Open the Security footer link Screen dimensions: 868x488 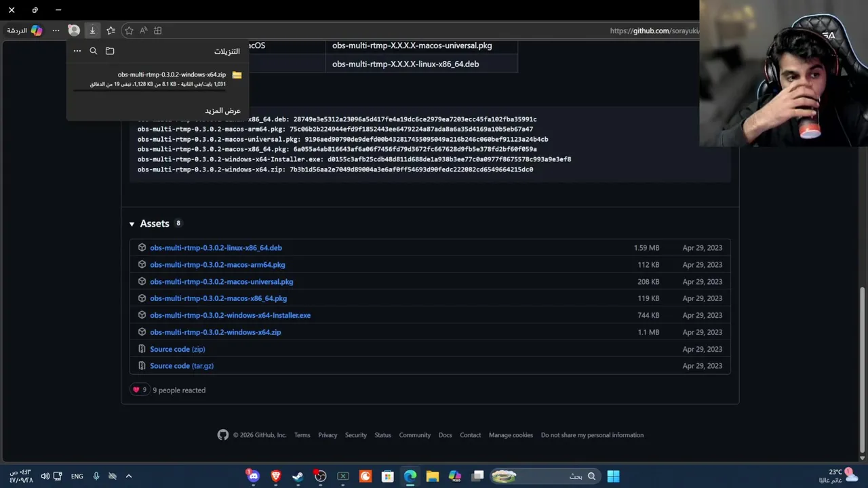pos(356,435)
